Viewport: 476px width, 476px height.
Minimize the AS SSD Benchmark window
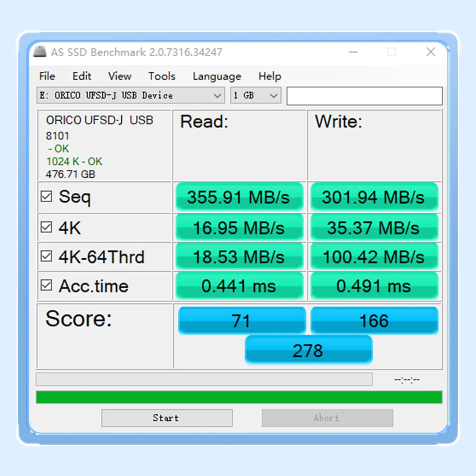coord(353,52)
